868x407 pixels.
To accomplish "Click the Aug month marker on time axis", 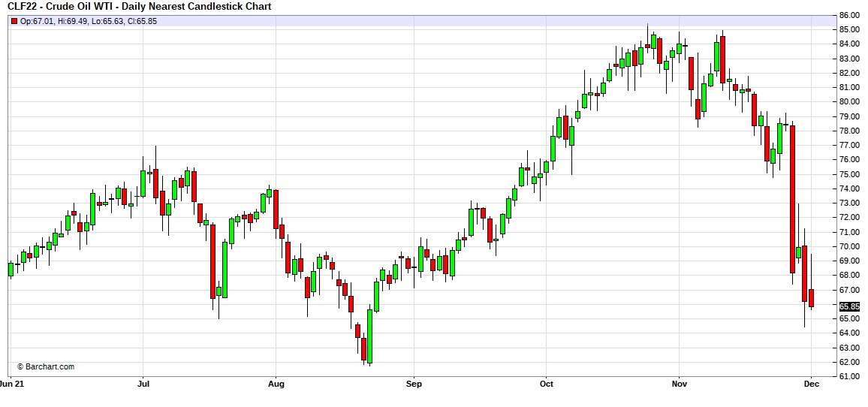I will click(276, 384).
